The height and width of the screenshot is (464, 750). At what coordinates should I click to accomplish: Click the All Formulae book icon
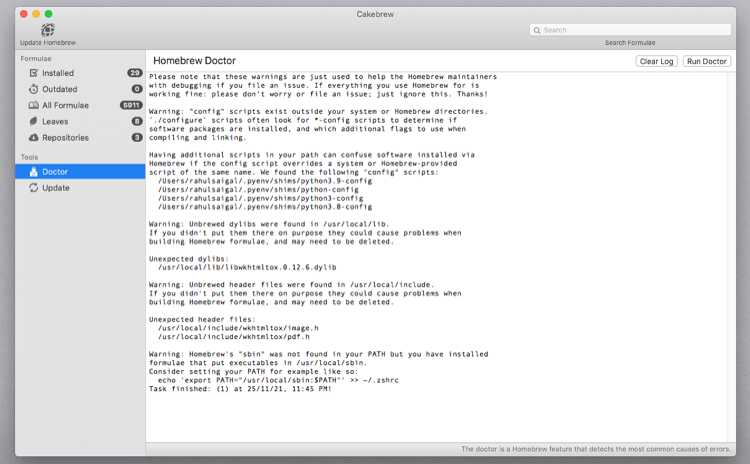coord(33,105)
